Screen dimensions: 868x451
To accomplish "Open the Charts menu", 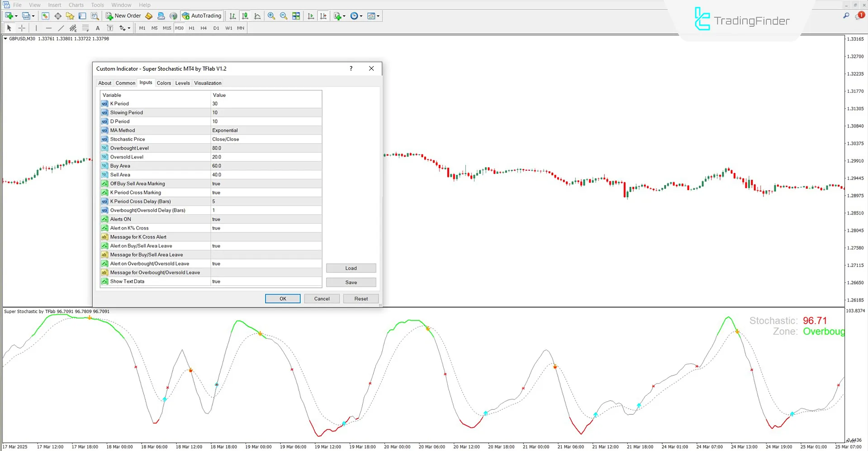I will tap(76, 5).
